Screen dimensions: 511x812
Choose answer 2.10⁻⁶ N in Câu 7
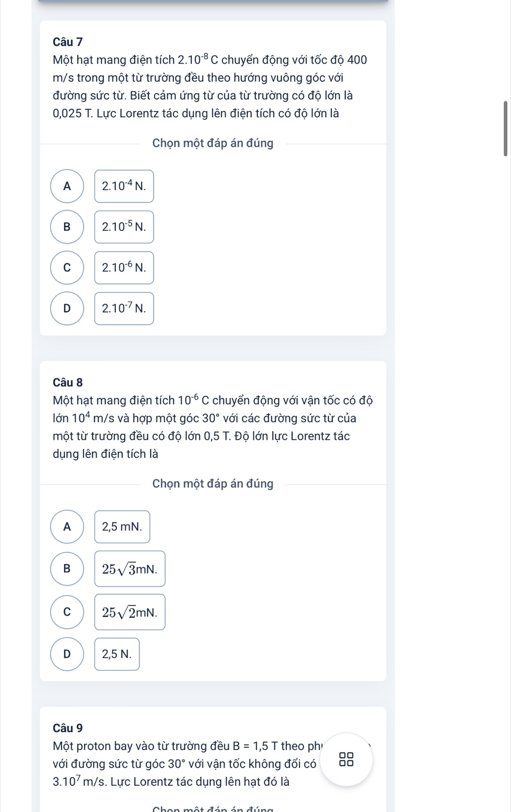(124, 268)
